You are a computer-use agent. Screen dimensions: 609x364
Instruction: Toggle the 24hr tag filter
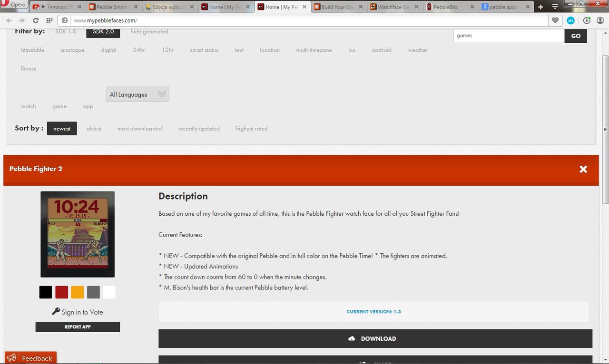click(x=139, y=50)
